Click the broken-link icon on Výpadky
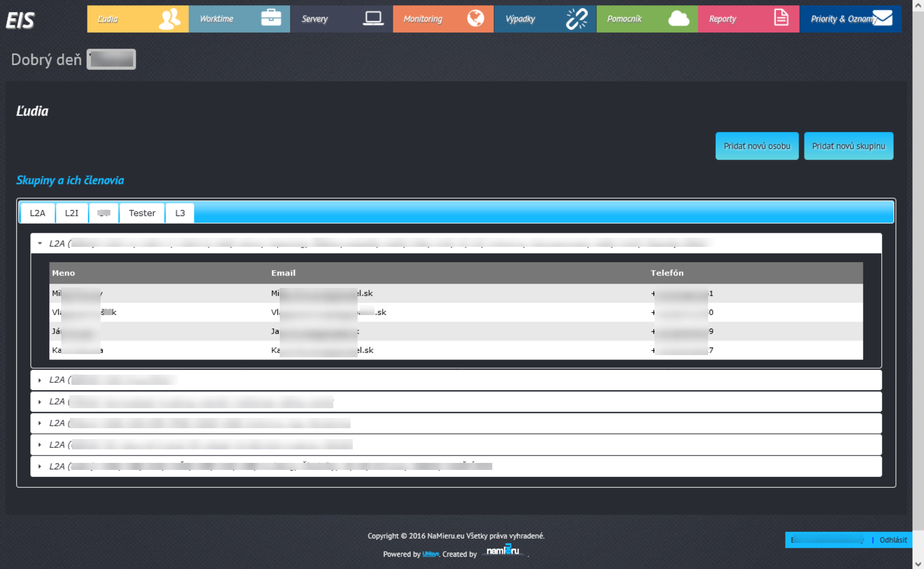Screen dimensions: 924x569 click(x=576, y=18)
